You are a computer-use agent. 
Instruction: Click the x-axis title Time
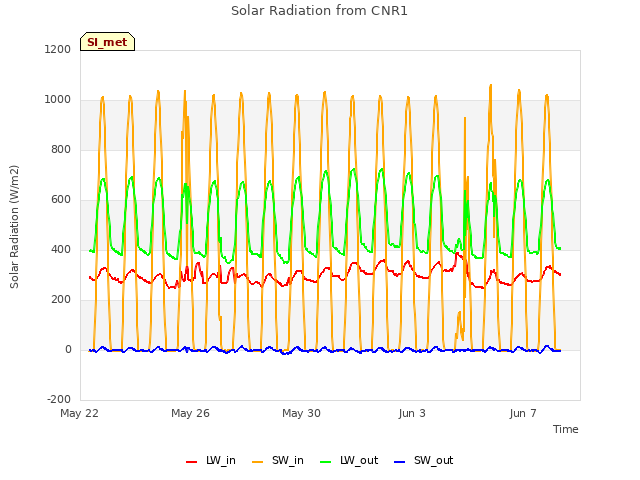point(566,429)
